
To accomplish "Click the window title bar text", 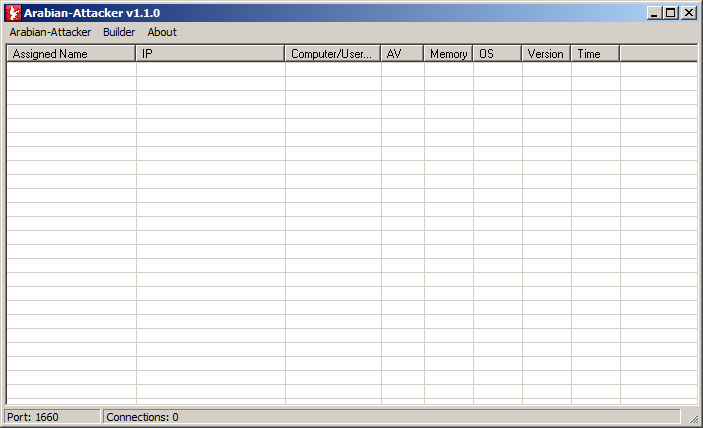I will click(92, 13).
